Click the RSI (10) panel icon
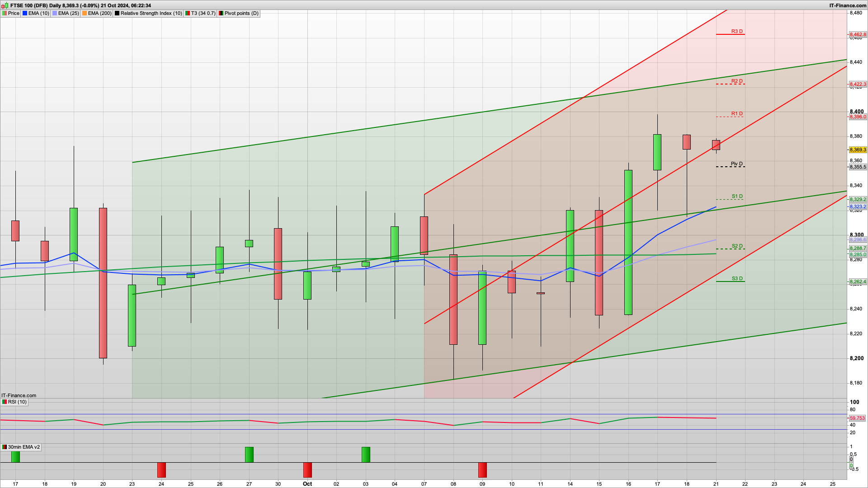 pyautogui.click(x=5, y=402)
